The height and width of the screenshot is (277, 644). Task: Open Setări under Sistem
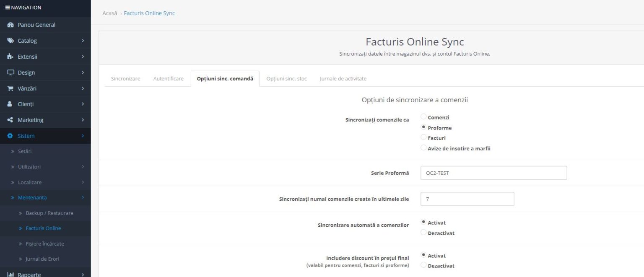point(45,151)
